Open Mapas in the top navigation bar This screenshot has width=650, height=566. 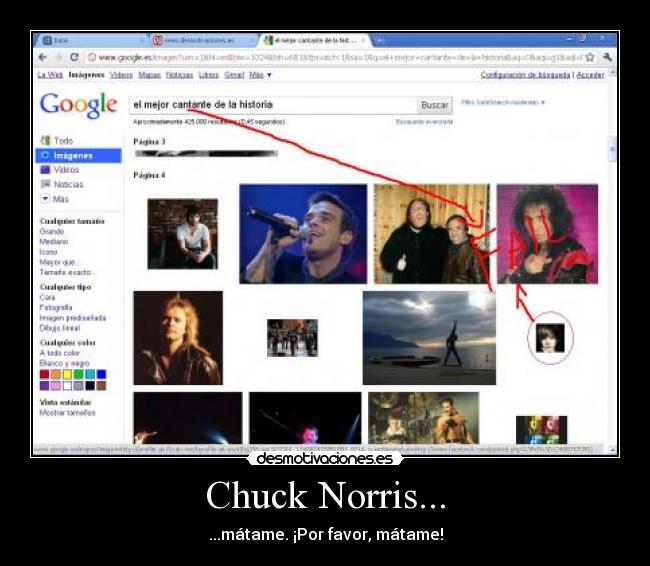(x=149, y=75)
